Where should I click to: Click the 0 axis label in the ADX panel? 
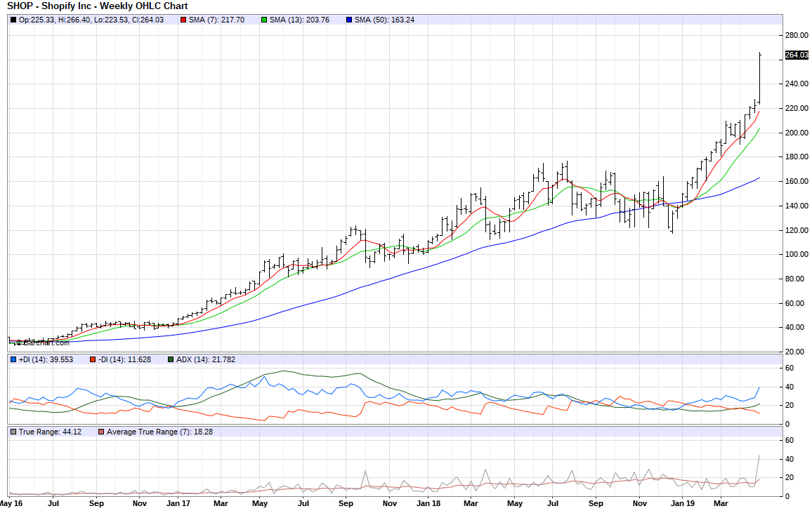click(787, 424)
